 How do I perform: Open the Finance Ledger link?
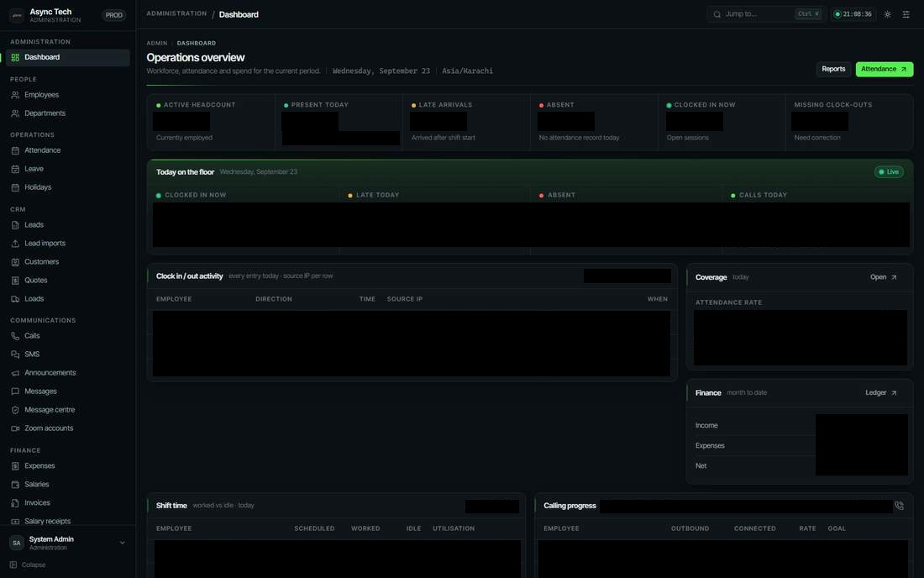881,392
